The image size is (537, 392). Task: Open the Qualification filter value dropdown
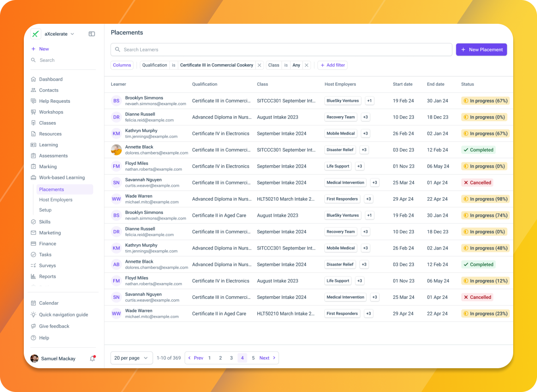216,65
